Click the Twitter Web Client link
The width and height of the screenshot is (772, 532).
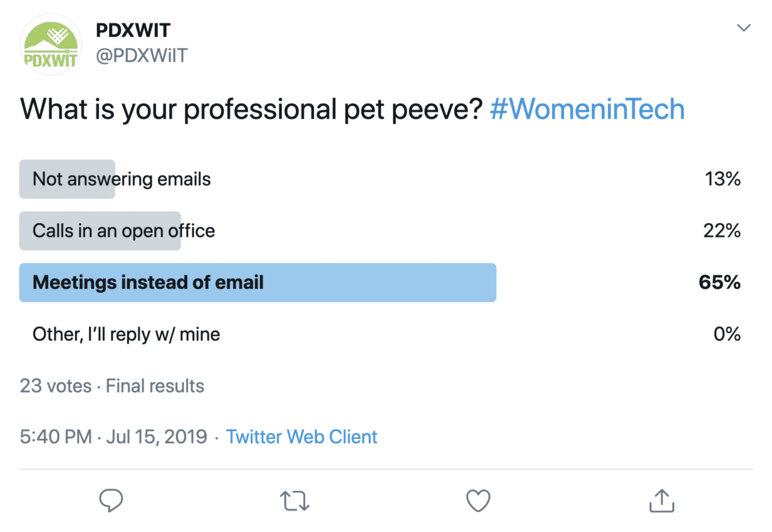tap(301, 437)
